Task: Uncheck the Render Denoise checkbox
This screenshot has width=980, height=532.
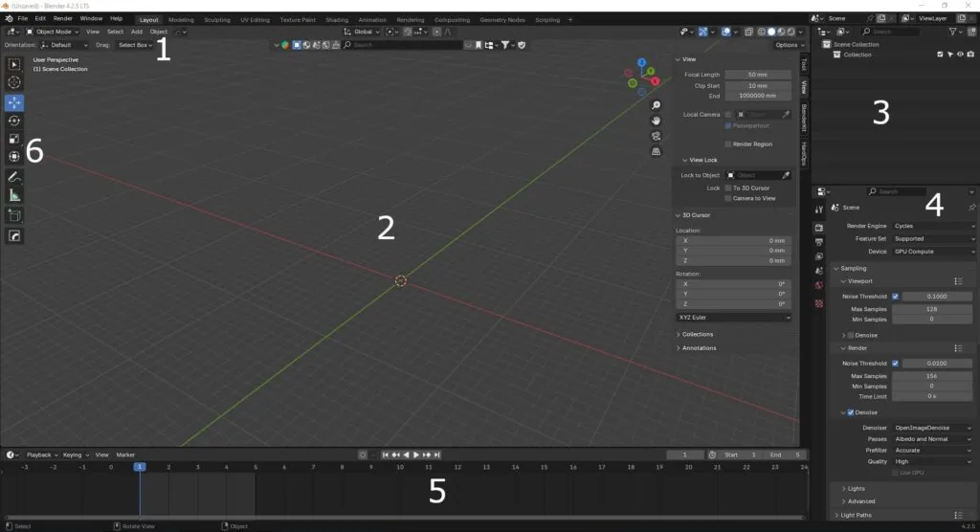Action: (x=851, y=412)
